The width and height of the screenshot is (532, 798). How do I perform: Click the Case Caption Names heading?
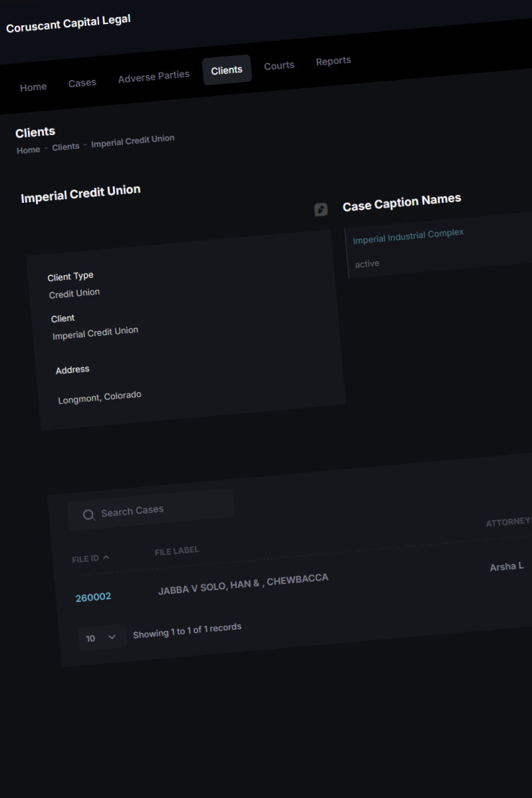pos(402,202)
